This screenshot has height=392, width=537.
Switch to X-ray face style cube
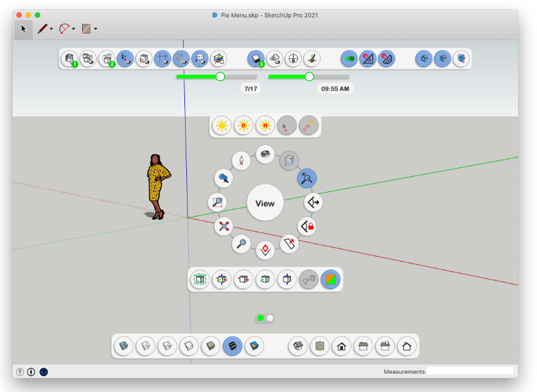point(124,346)
